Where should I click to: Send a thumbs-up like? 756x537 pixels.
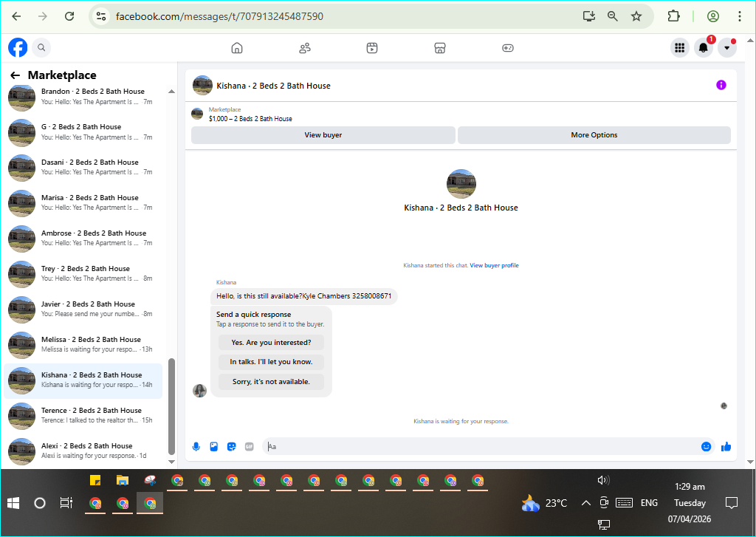point(726,447)
